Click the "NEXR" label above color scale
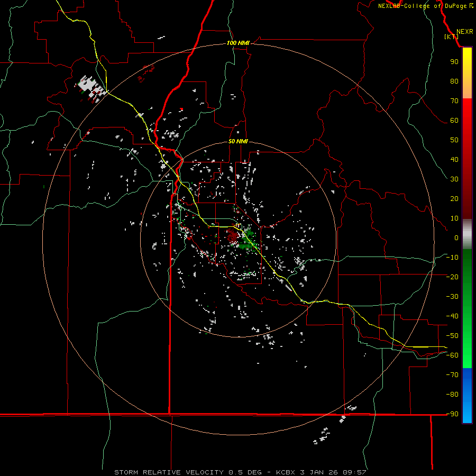This screenshot has height=476, width=476. coord(464,32)
